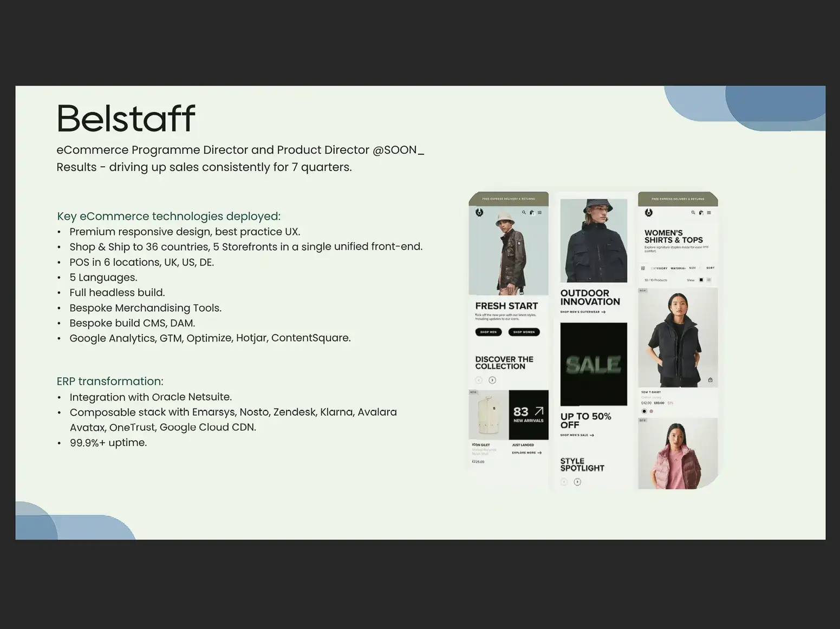The width and height of the screenshot is (840, 629).
Task: Click previous arrow under Discover the Collection
Action: pyautogui.click(x=479, y=380)
